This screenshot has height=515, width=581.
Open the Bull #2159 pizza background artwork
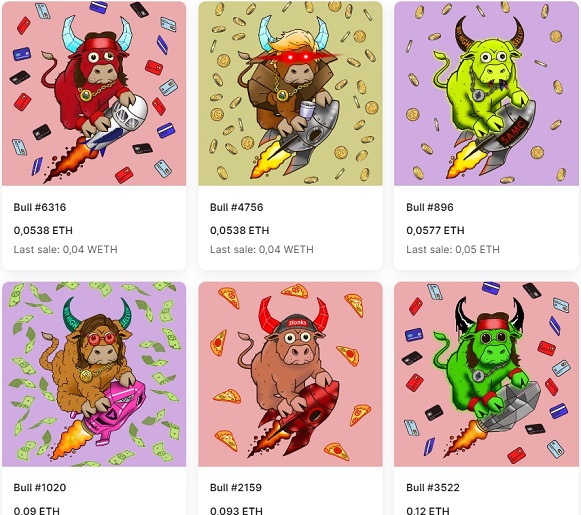290,374
